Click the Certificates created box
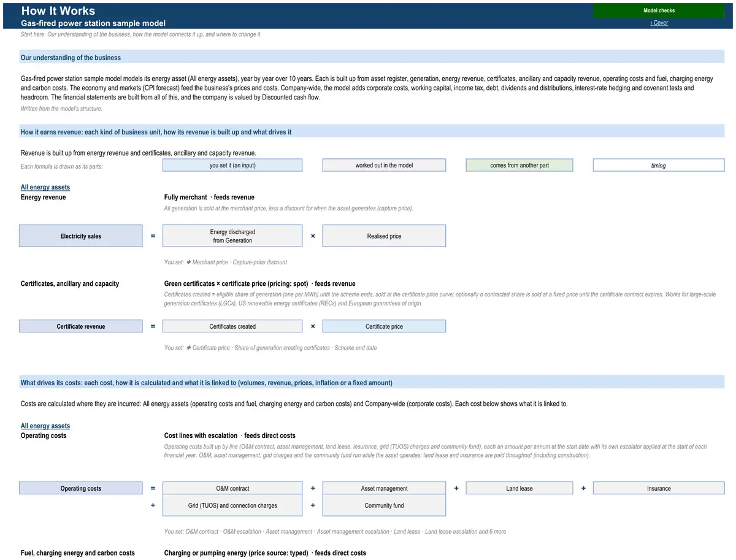This screenshot has height=560, width=736. tap(232, 326)
